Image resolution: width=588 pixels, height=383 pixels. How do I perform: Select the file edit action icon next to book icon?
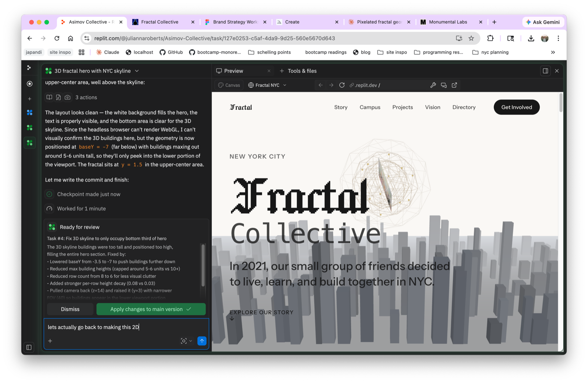point(58,97)
